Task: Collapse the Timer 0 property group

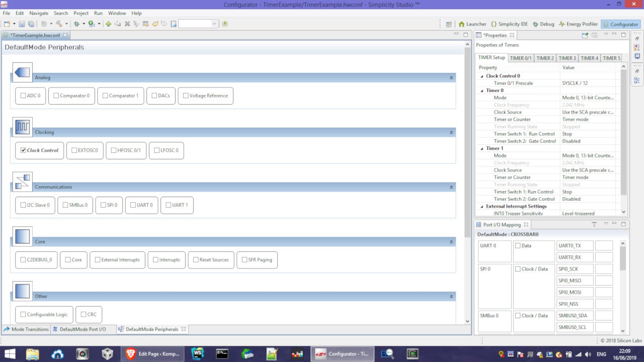Action: point(481,90)
